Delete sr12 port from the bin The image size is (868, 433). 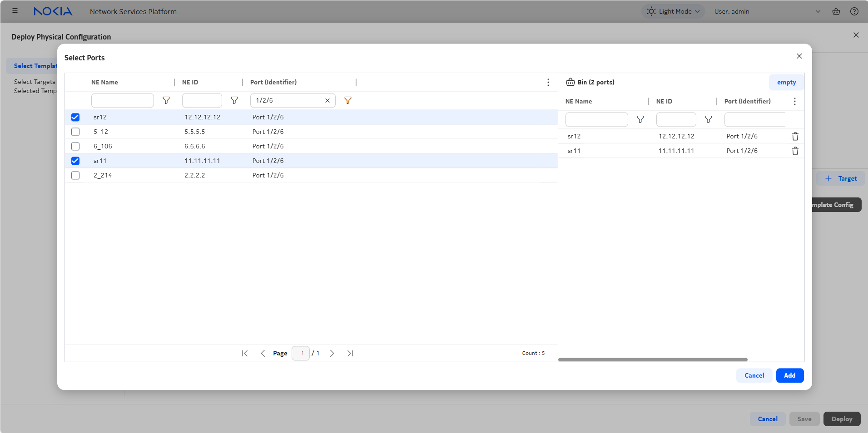point(795,136)
